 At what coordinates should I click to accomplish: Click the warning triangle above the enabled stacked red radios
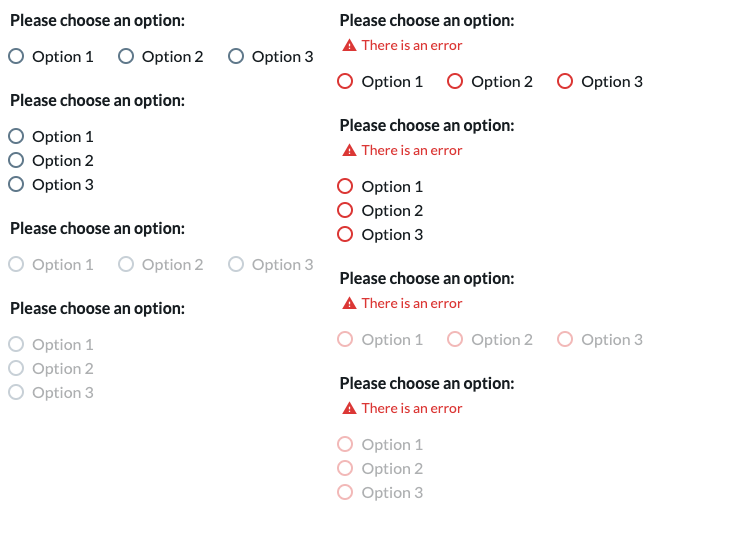350,150
